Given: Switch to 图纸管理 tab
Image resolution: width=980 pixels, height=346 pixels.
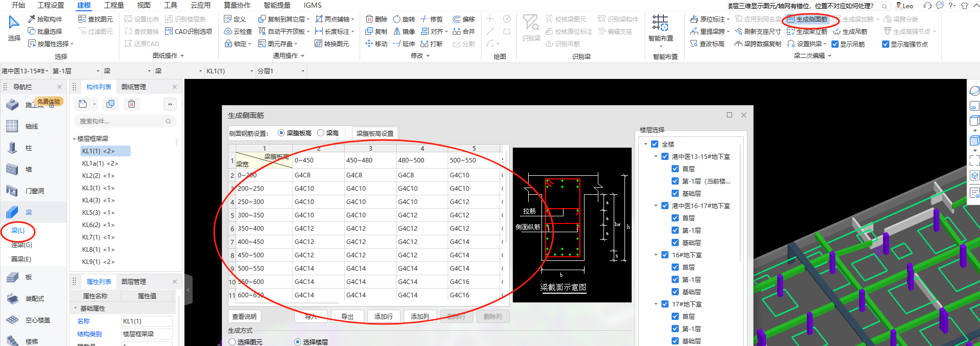Looking at the screenshot, I should coord(134,87).
